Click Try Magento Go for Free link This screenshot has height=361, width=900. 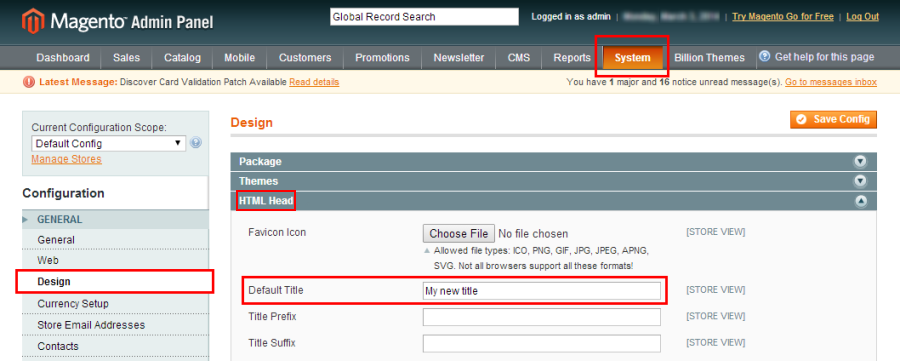pyautogui.click(x=783, y=17)
